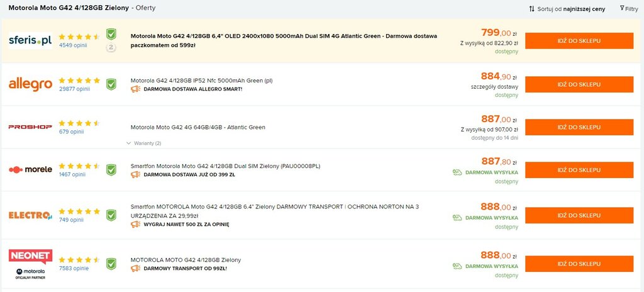Click the star rating for Neonet
Screen dimensions: 644x292
point(79,260)
